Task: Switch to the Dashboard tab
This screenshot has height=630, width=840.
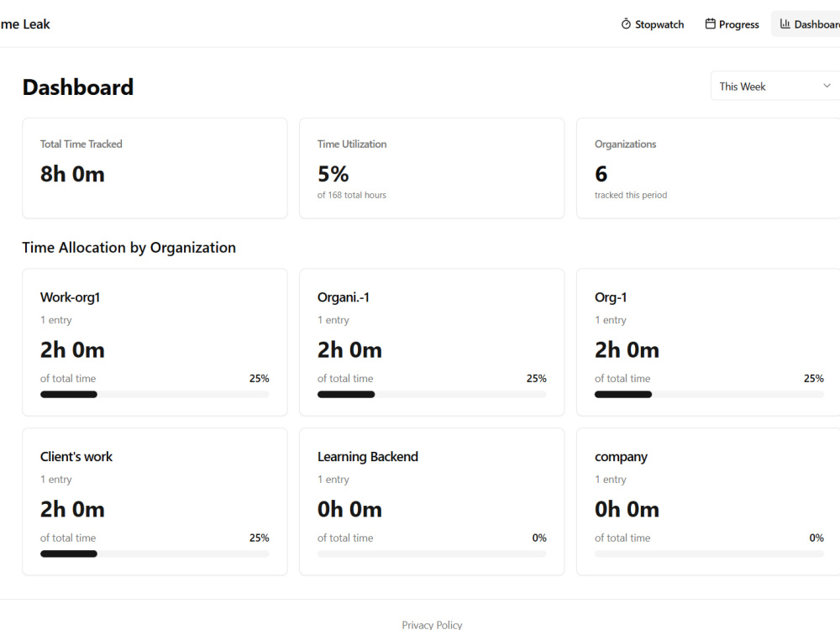Action: click(x=806, y=24)
